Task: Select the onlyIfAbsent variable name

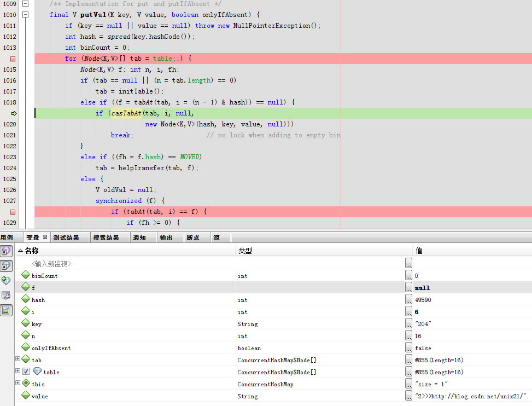Action: (x=51, y=349)
